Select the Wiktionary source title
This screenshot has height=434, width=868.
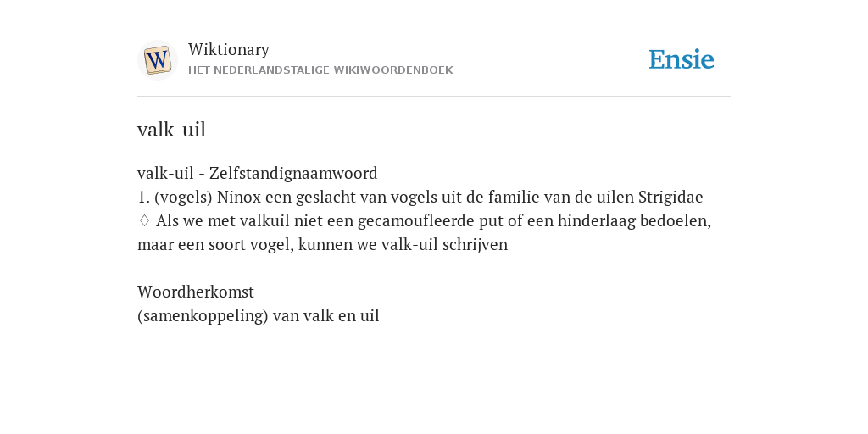[229, 49]
